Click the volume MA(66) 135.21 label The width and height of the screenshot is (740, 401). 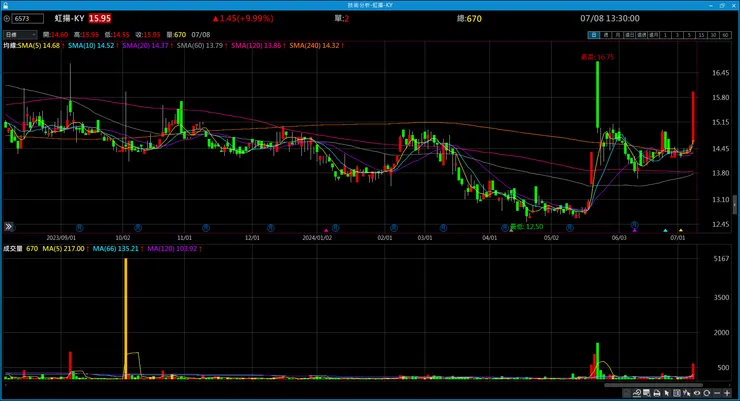pyautogui.click(x=116, y=249)
